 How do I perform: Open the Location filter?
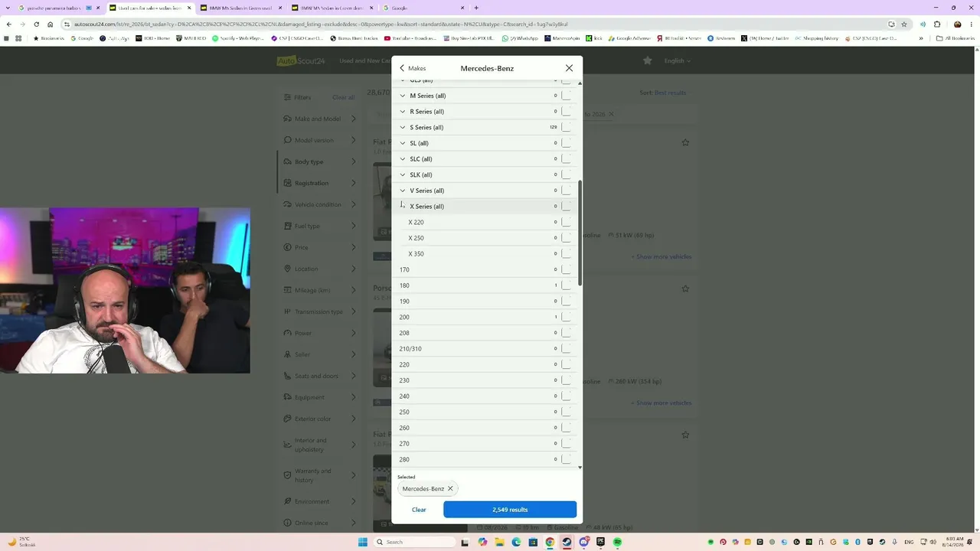320,269
